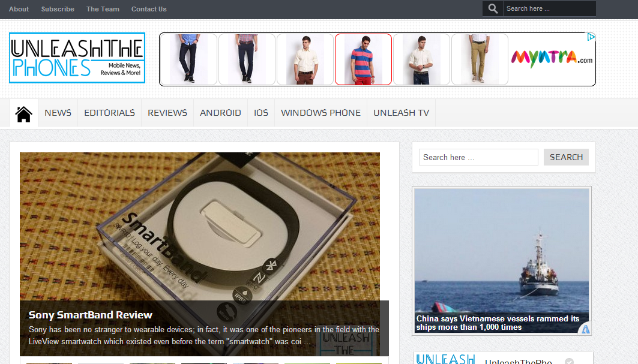Screen dimensions: 638x364
Task: Focus the sidebar Search here field
Action: coord(478,157)
